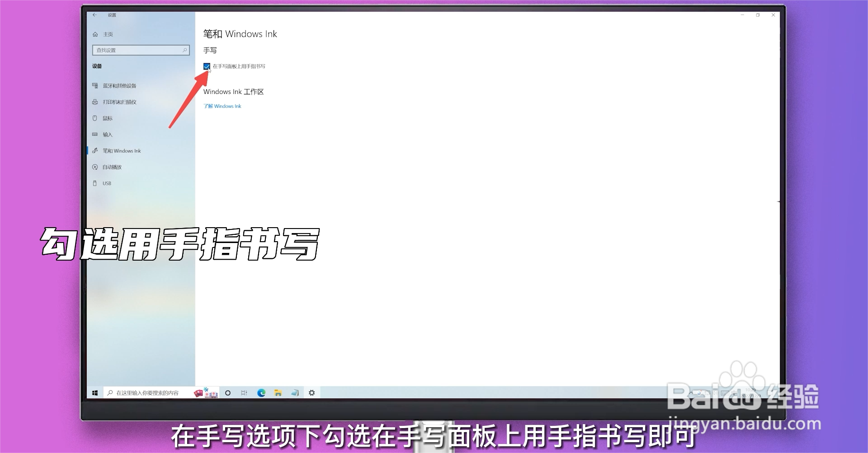Screen dimensions: 868x453
Task: Launch Microsoft Edge from the taskbar
Action: coord(261,392)
